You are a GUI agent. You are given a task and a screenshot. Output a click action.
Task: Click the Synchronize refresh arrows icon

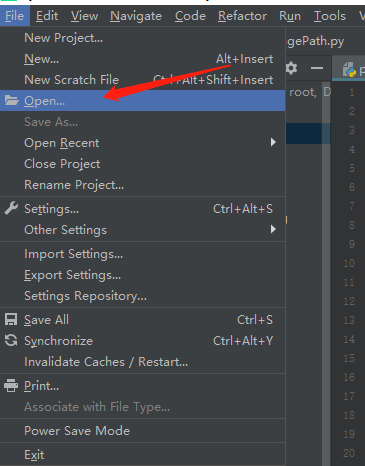pos(11,340)
